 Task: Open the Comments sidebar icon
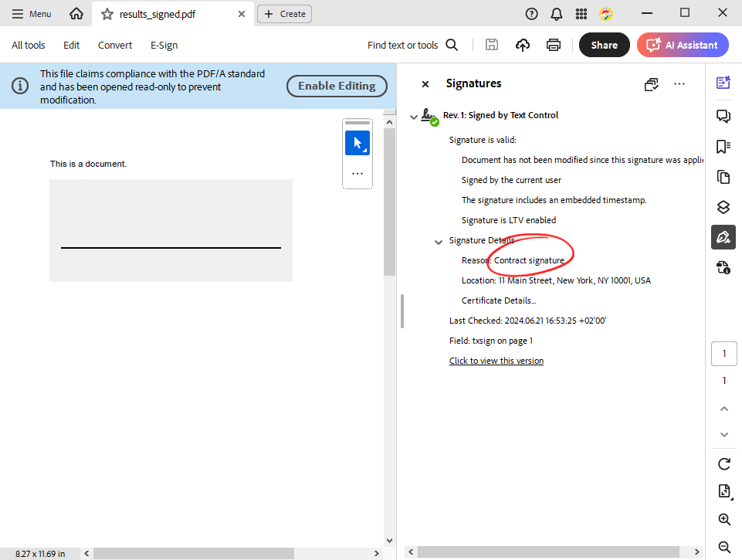[723, 116]
